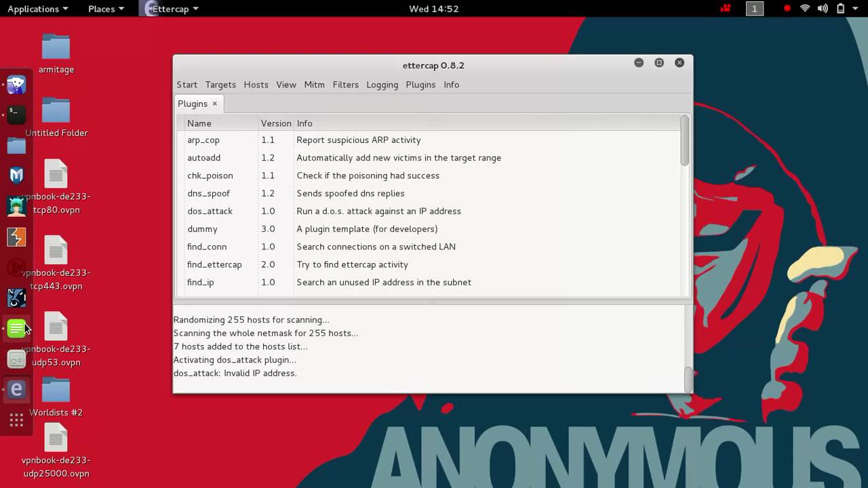This screenshot has width=868, height=488.
Task: Open the Info menu
Action: click(452, 85)
